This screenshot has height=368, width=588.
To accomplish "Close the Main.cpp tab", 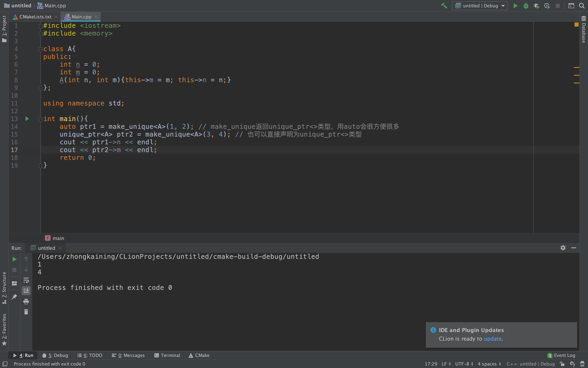I will (x=96, y=17).
